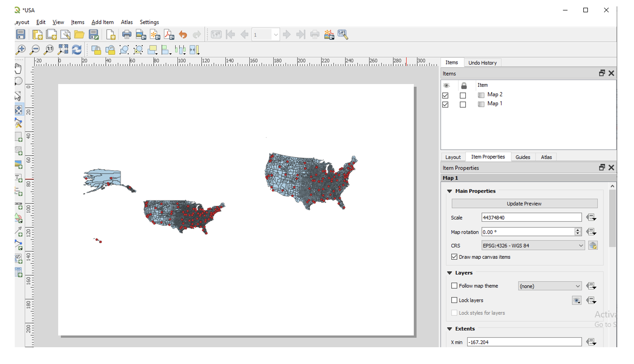Toggle visibility checkbox for Map 2

click(x=445, y=95)
